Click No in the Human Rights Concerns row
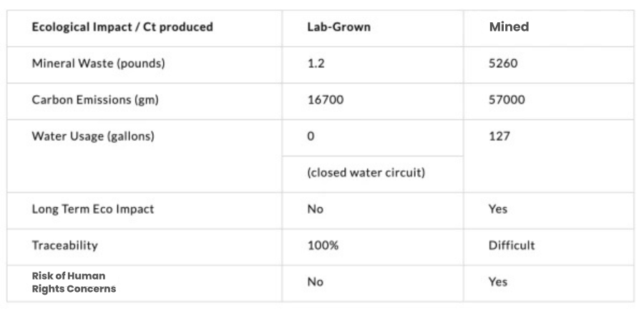This screenshot has width=644, height=309. point(316,282)
